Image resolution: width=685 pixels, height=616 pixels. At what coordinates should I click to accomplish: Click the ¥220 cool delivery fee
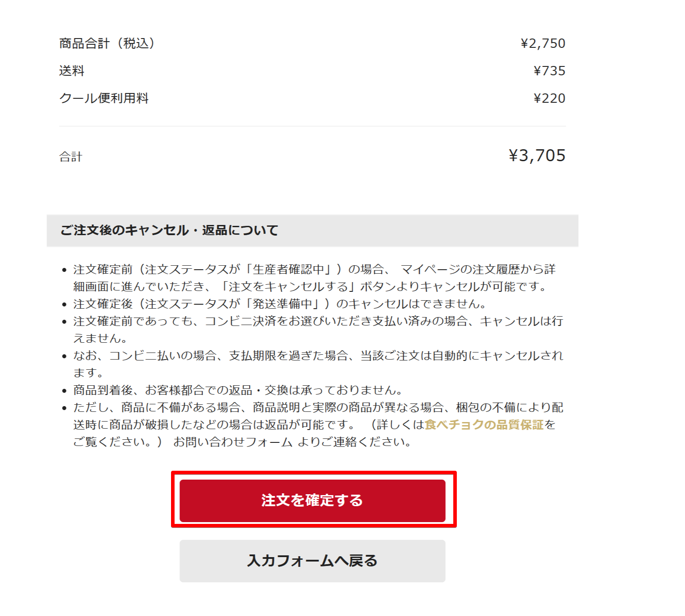coord(549,98)
